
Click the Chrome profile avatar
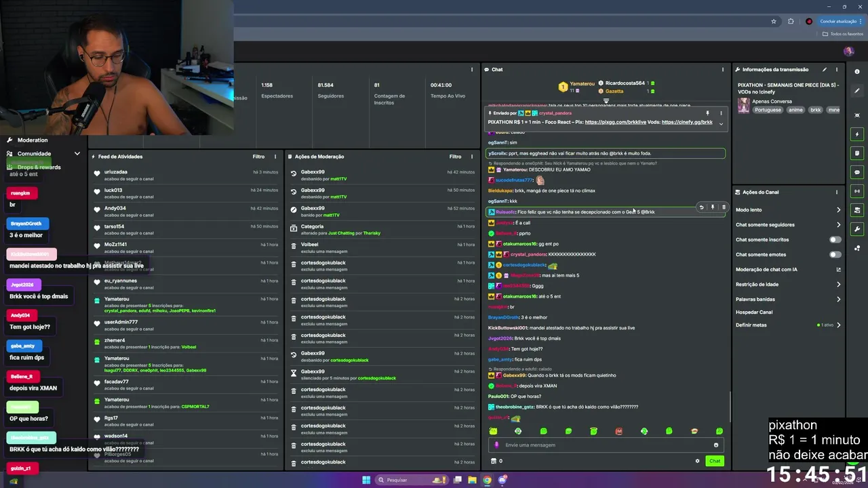pos(808,21)
